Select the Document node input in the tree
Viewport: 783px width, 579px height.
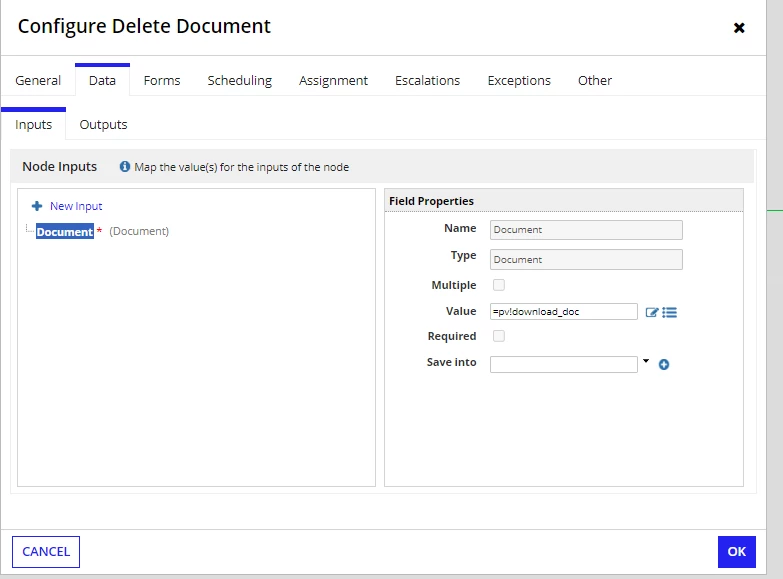tap(65, 231)
